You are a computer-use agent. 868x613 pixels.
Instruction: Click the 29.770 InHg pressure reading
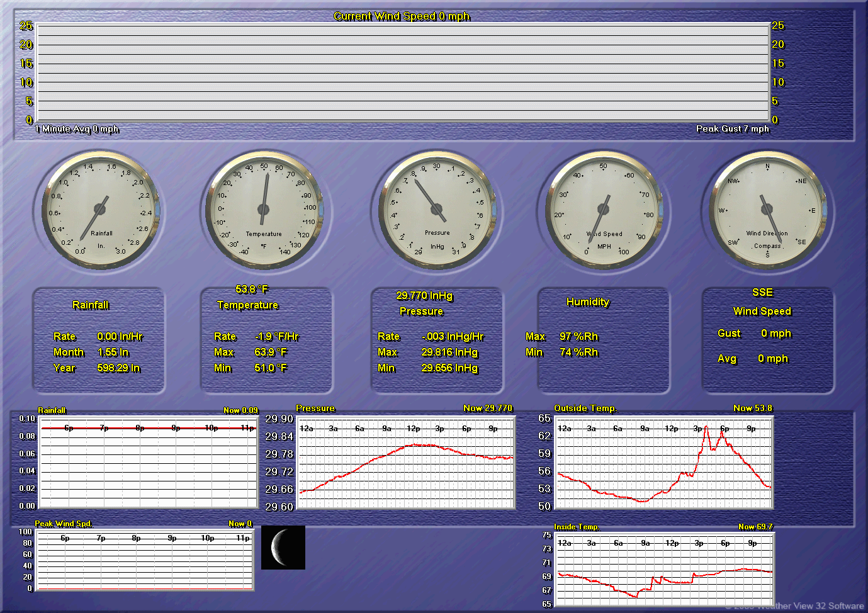(424, 296)
